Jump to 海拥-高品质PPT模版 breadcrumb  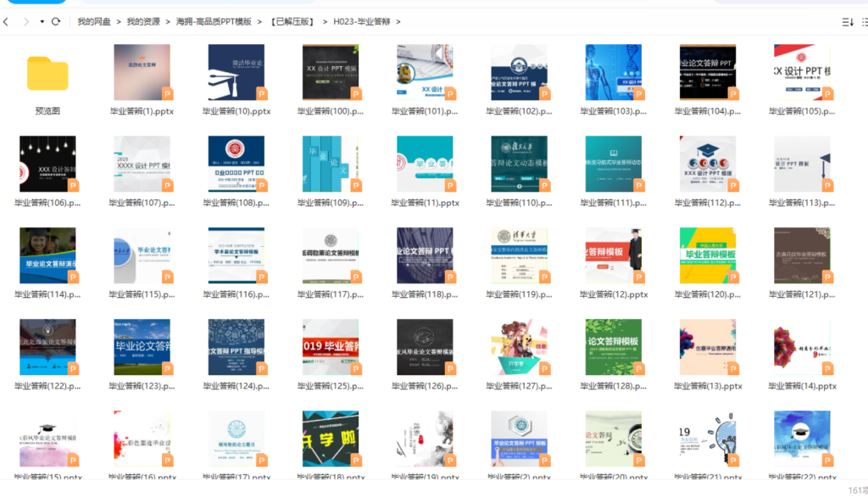[x=214, y=21]
